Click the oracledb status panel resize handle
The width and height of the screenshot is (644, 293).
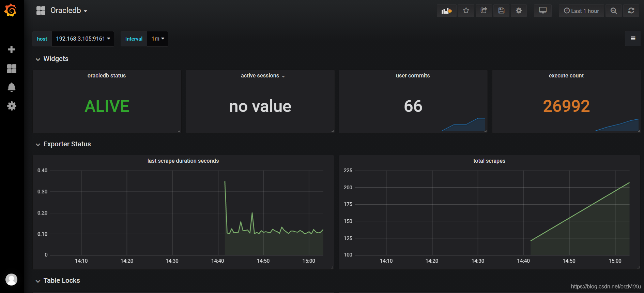coord(179,131)
